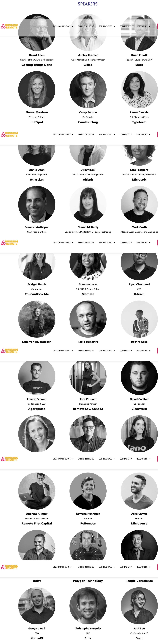This screenshot has height=644, width=158.
Task: Click Dethra Giles' speaker image
Action: pos(139,319)
